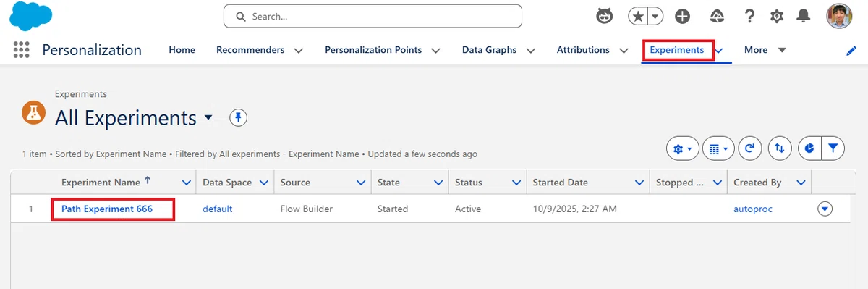The width and height of the screenshot is (868, 289).
Task: Open State column options chevron
Action: click(438, 183)
